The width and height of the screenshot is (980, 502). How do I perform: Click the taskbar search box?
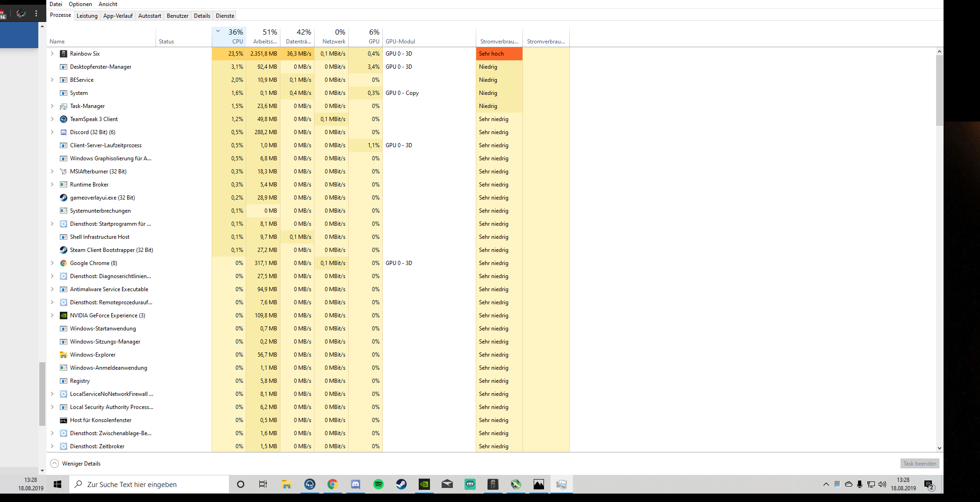coord(150,484)
